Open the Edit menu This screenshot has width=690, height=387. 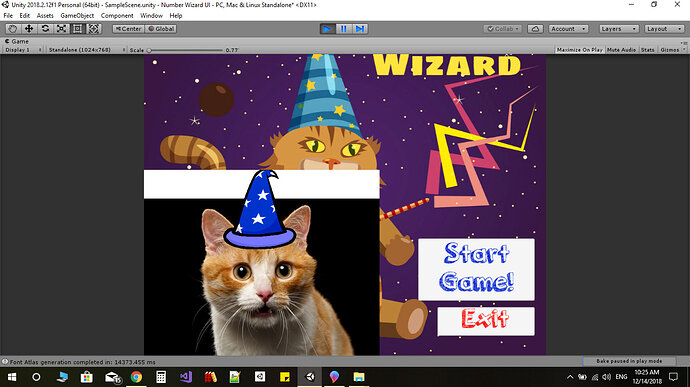[x=25, y=15]
